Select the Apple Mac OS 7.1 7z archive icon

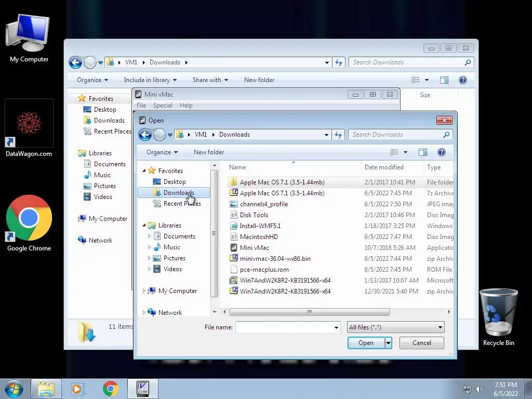click(233, 193)
